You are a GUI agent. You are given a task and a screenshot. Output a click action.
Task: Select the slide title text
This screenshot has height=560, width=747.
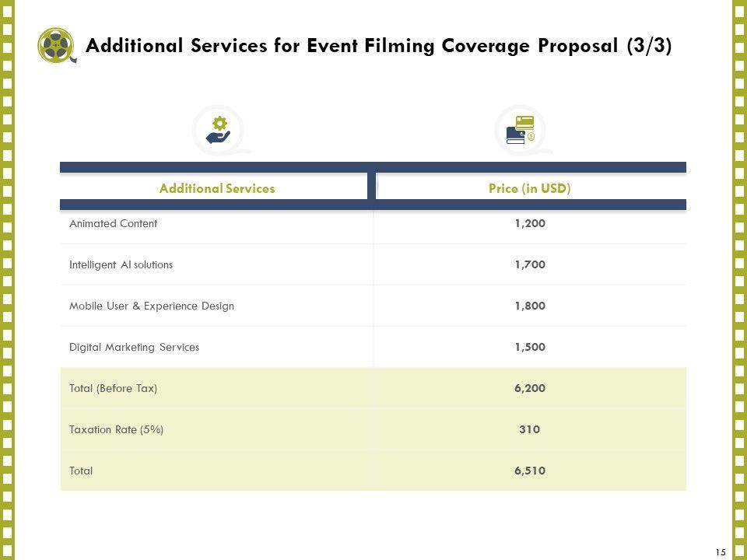[379, 46]
